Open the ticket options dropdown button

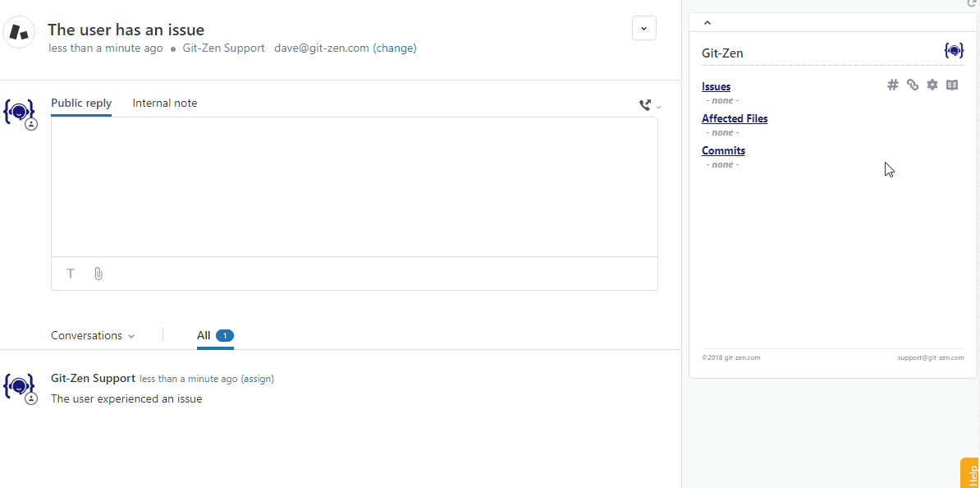tap(644, 28)
